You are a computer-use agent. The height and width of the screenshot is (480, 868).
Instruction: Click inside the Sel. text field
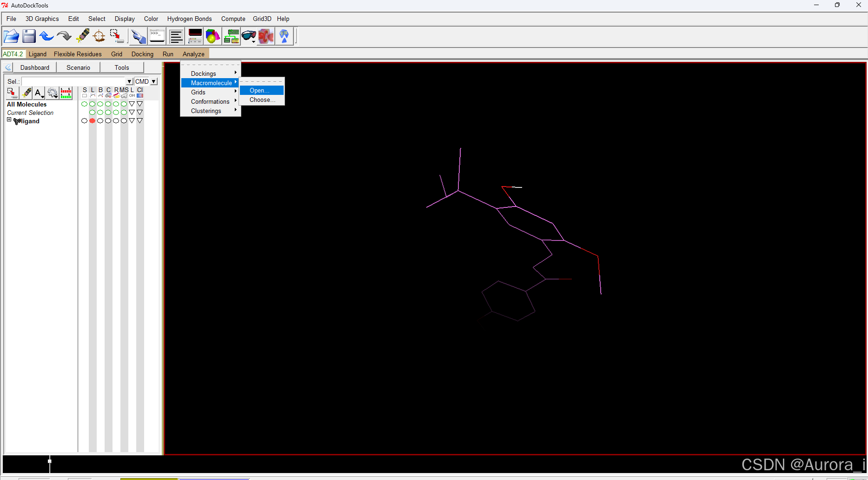[x=74, y=81]
